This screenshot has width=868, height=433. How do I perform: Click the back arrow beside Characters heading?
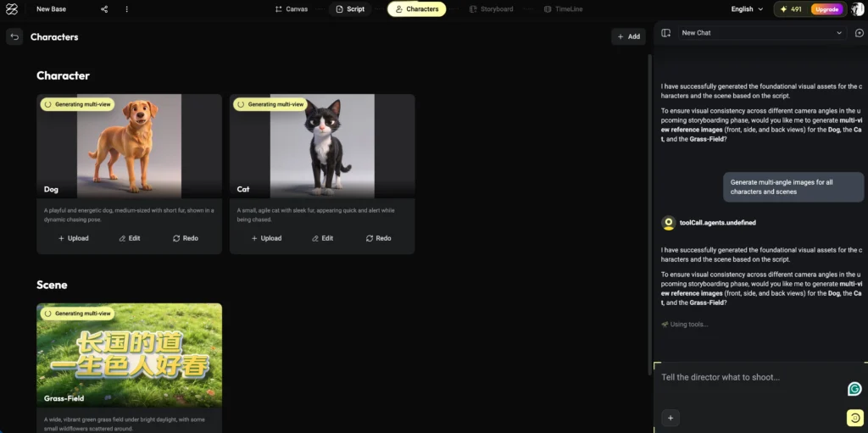point(14,36)
